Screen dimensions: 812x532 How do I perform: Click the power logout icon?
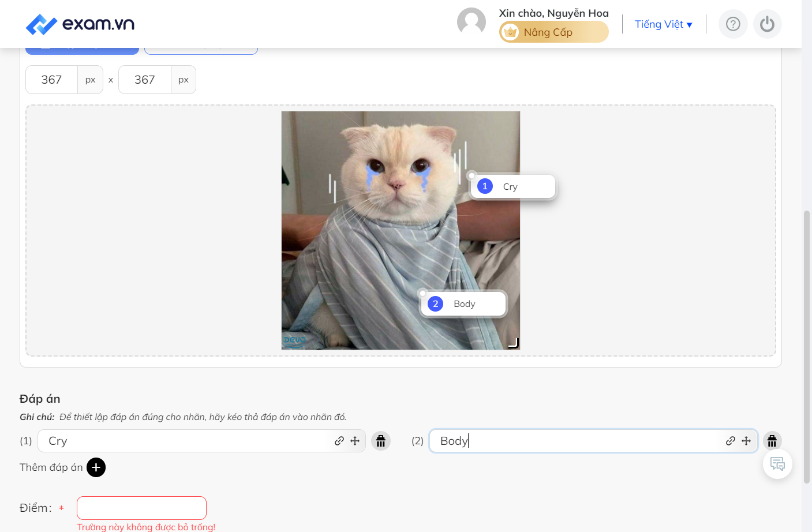click(x=767, y=24)
